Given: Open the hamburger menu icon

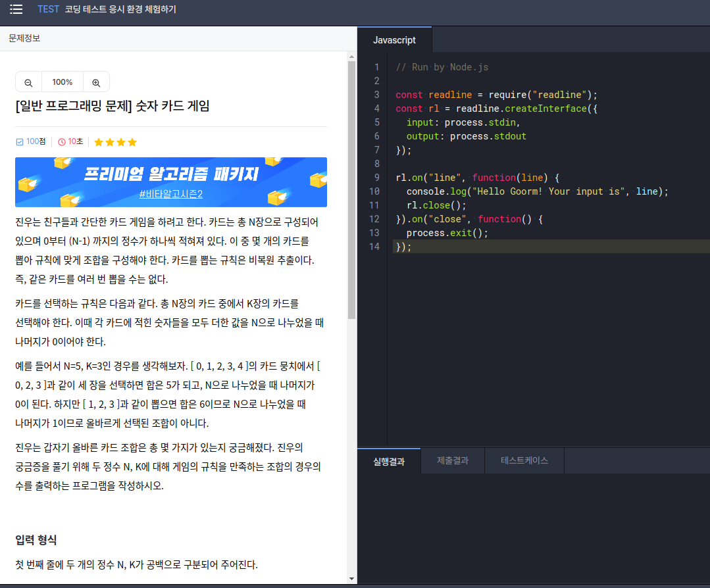Looking at the screenshot, I should (16, 9).
